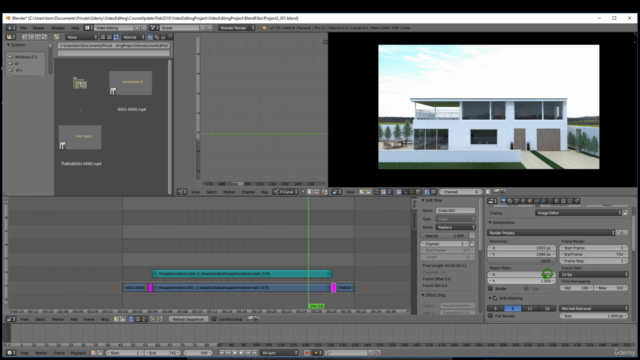Click the green current frame marker 24+19
Image resolution: width=640 pixels, height=360 pixels.
pos(316,306)
